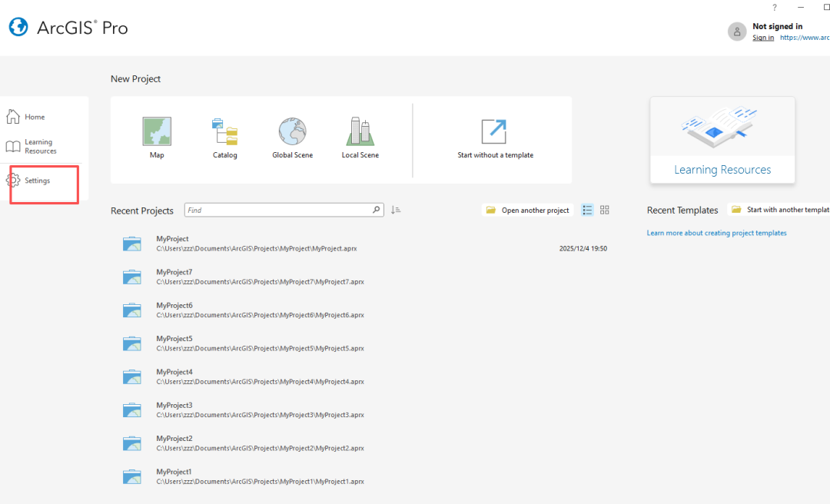Open Learn more about creating project templates
Viewport: 830px width, 504px height.
[x=716, y=233]
